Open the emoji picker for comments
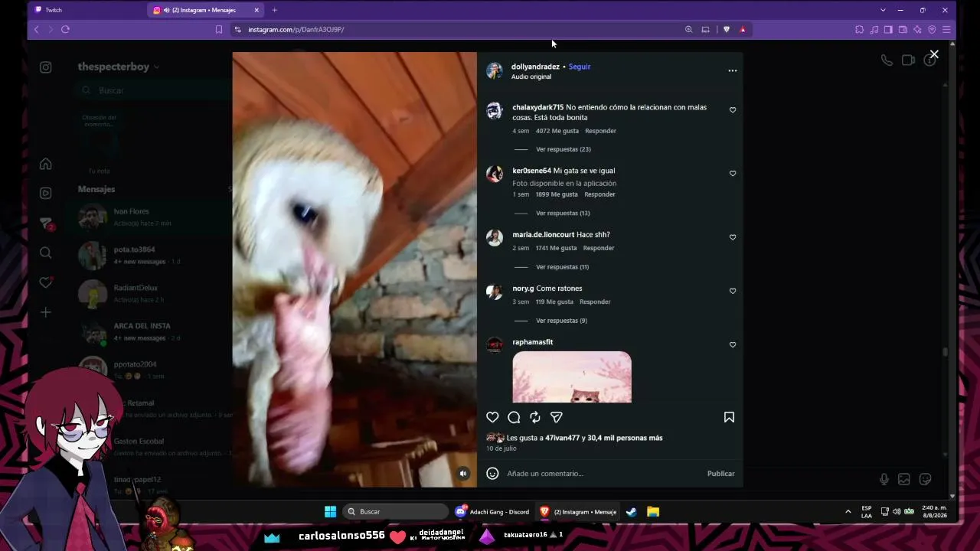The height and width of the screenshot is (551, 980). (x=492, y=474)
